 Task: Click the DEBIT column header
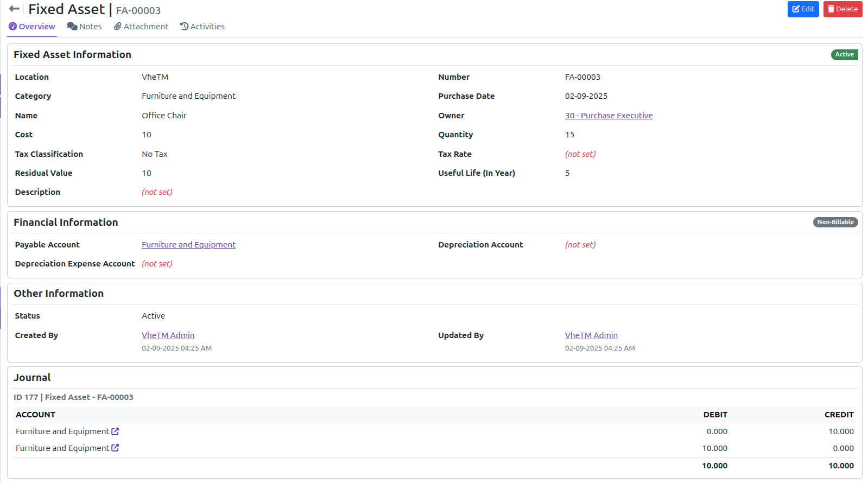pos(715,415)
